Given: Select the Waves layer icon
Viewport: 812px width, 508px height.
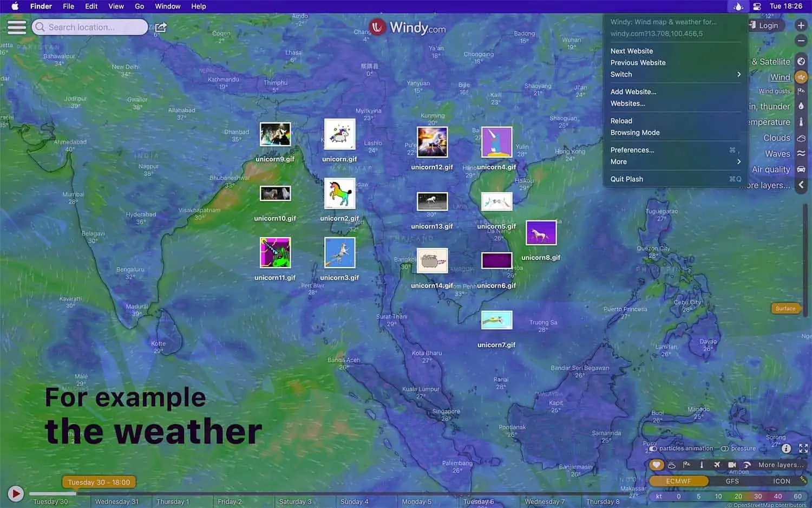Looking at the screenshot, I should point(801,154).
